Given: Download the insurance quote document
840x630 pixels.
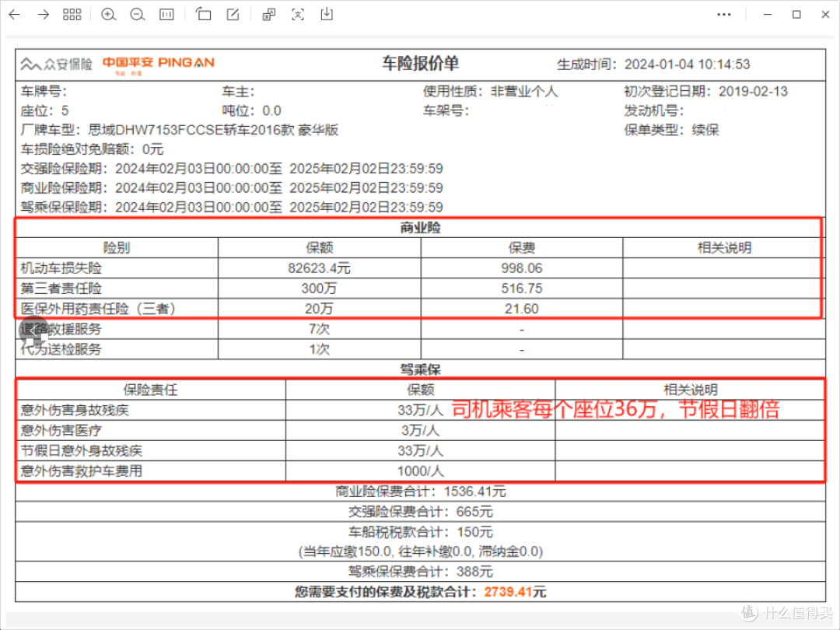Looking at the screenshot, I should (x=327, y=14).
